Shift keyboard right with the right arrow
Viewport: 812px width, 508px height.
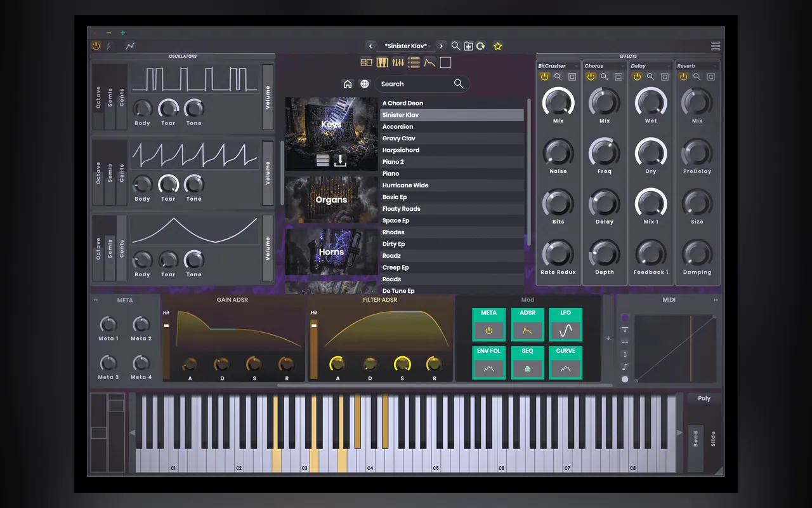[679, 432]
